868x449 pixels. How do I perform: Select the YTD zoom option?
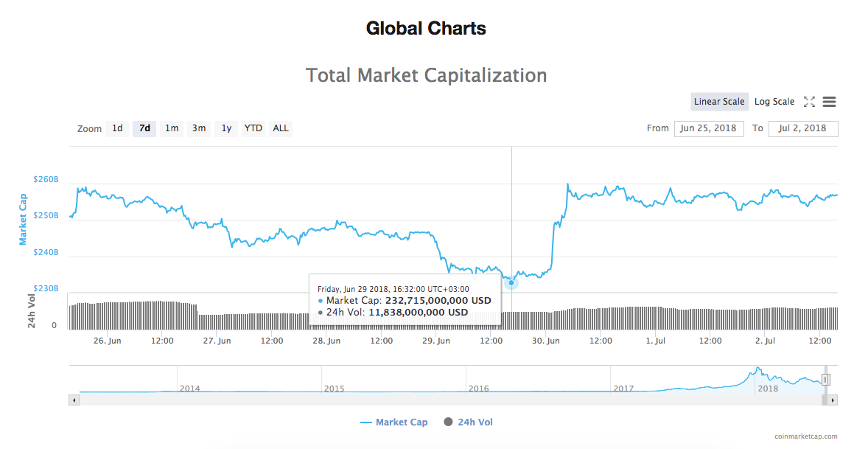pos(253,128)
